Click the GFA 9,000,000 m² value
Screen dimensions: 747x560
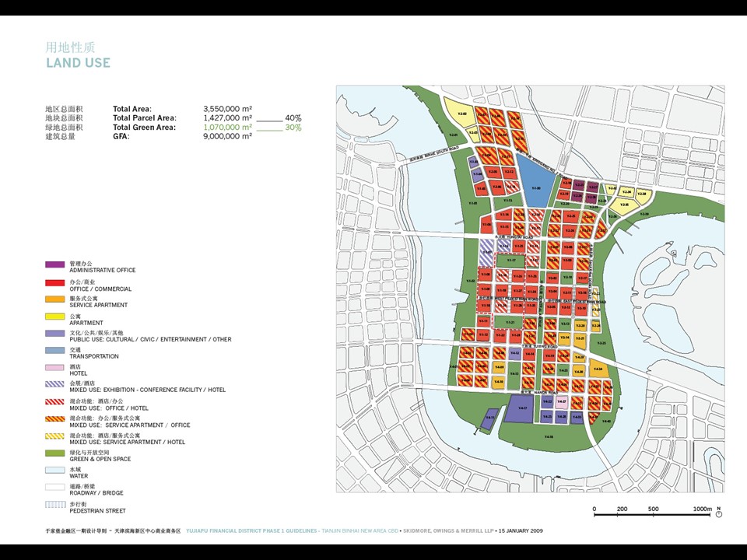pyautogui.click(x=227, y=136)
